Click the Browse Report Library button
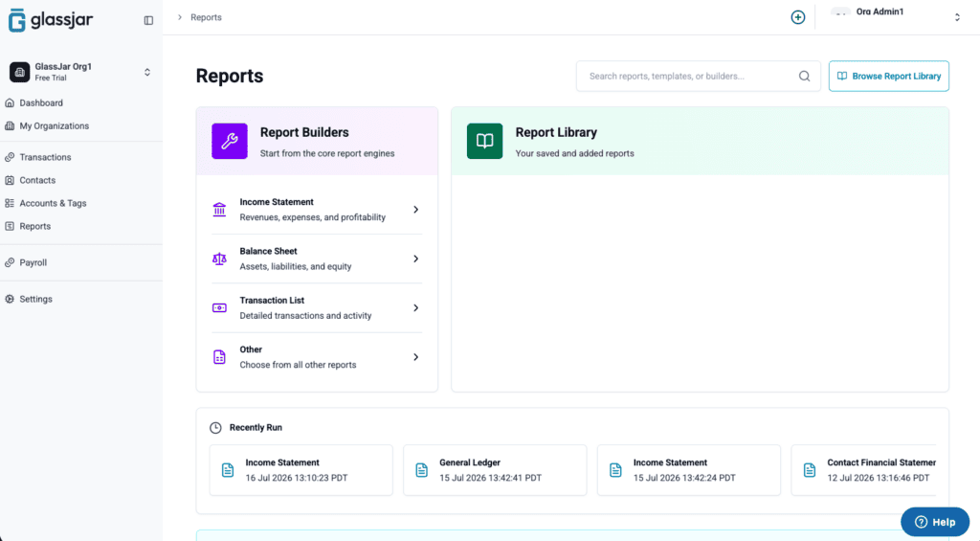This screenshot has height=541, width=980. click(x=888, y=77)
